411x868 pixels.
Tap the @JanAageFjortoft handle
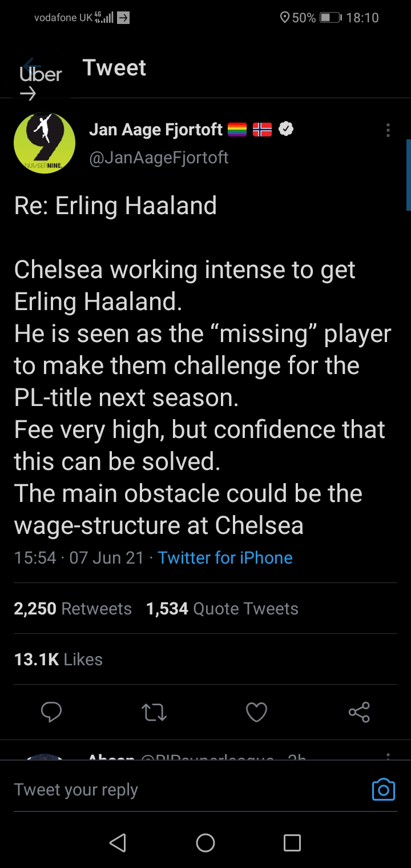(x=159, y=157)
